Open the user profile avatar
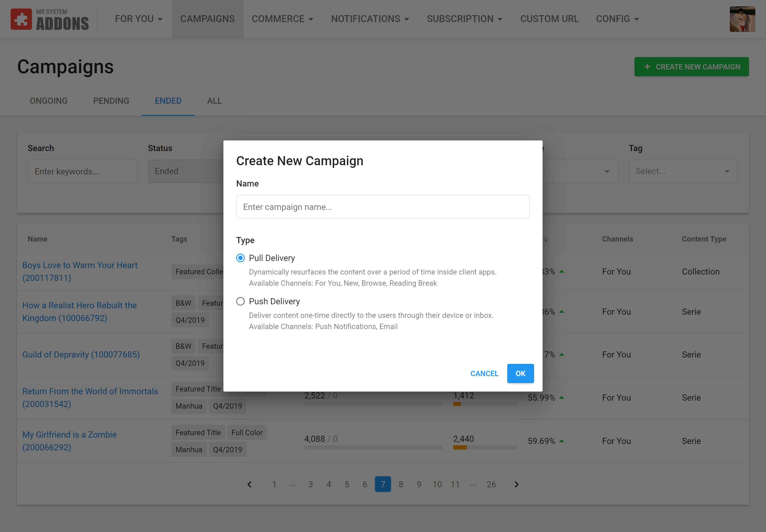Image resolution: width=766 pixels, height=532 pixels. (742, 19)
